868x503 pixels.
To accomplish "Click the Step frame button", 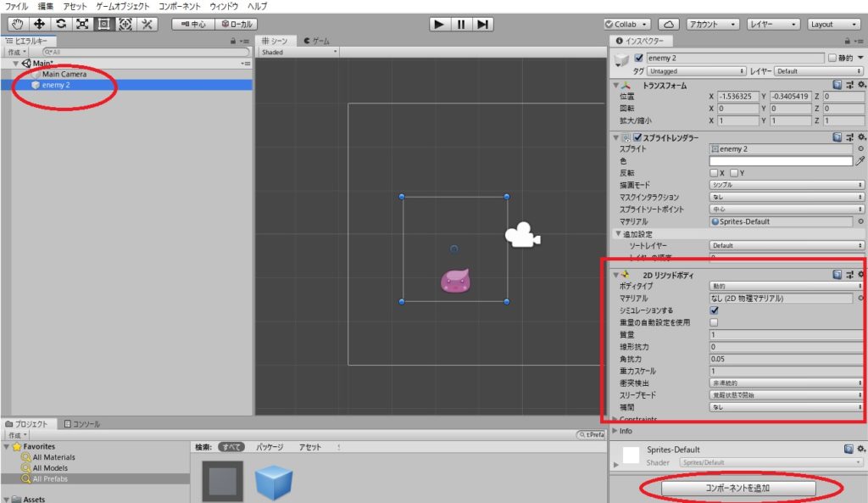I will click(482, 25).
